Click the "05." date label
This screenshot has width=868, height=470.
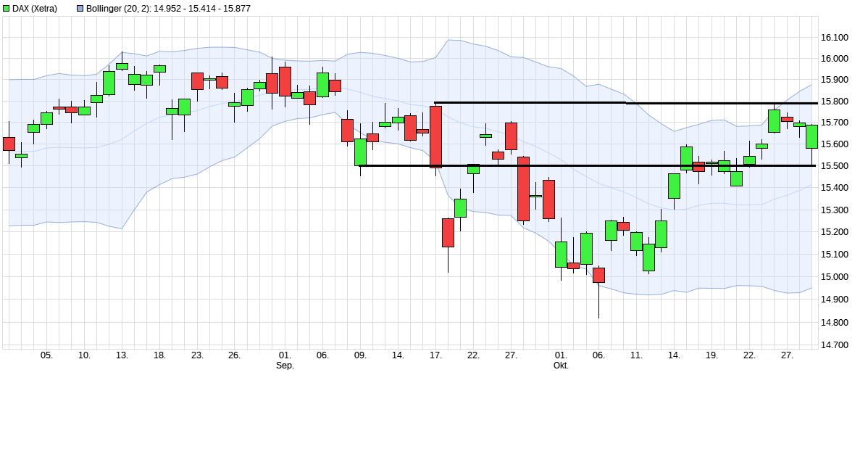point(46,356)
